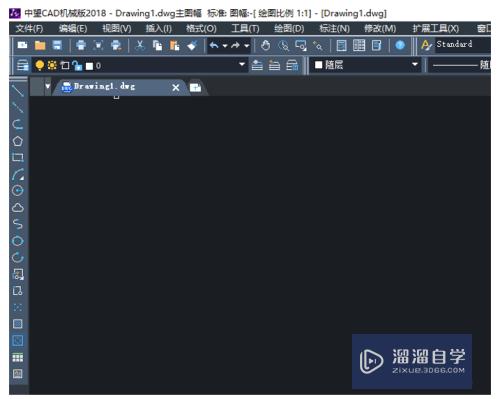Click the Print icon
Image resolution: width=500 pixels, height=399 pixels.
[81, 45]
